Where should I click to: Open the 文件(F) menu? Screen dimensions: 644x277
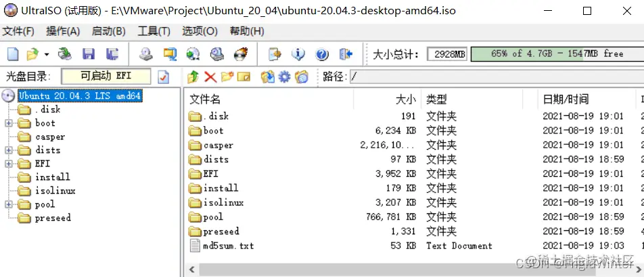(x=18, y=31)
